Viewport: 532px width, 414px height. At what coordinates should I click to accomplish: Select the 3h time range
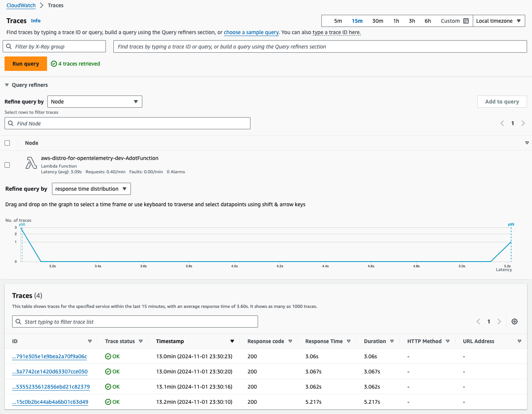pyautogui.click(x=412, y=21)
